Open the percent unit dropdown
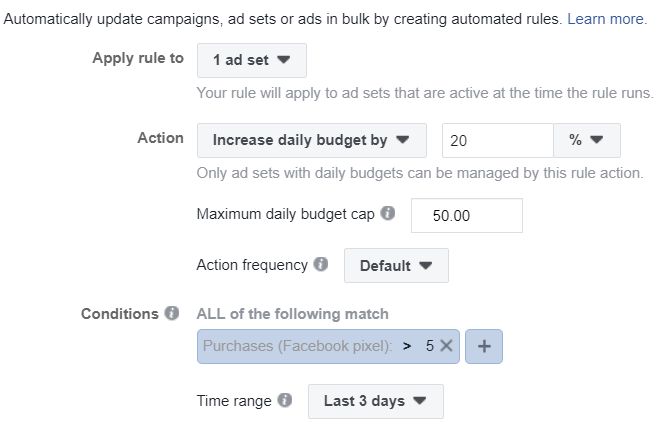The height and width of the screenshot is (427, 666). click(x=587, y=141)
